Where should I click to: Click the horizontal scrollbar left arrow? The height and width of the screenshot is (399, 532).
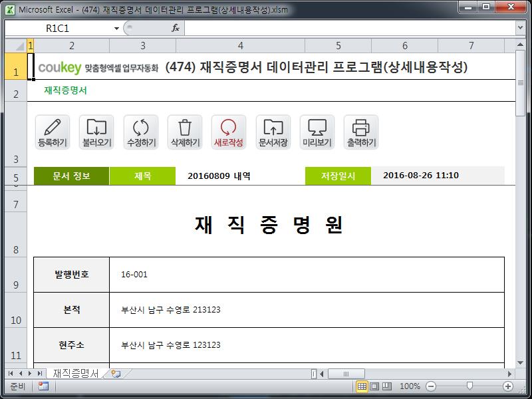coord(322,374)
